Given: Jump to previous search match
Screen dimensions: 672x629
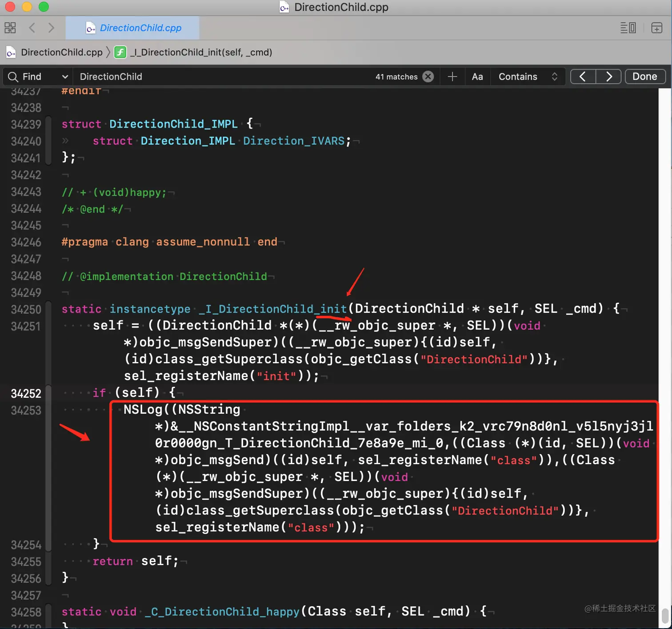Looking at the screenshot, I should pyautogui.click(x=583, y=76).
